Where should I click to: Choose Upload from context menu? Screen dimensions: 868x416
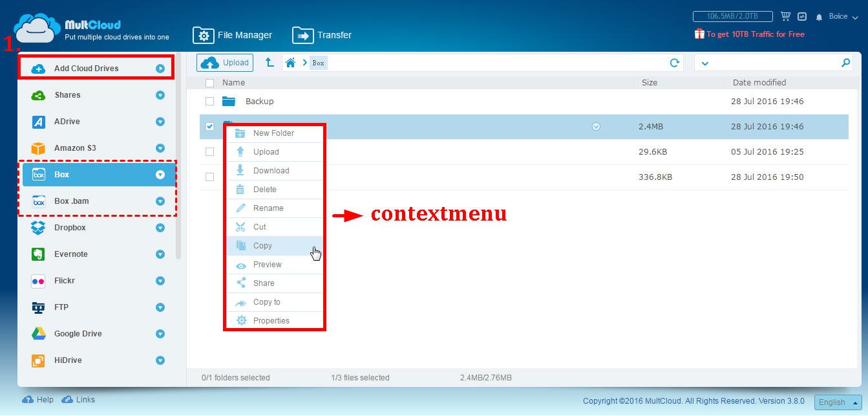click(x=274, y=152)
